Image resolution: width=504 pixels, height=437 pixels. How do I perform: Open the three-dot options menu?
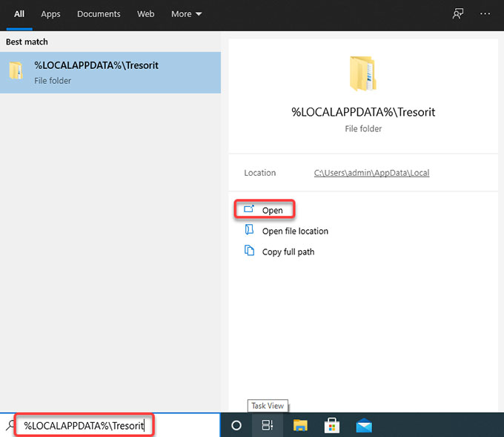tap(485, 13)
